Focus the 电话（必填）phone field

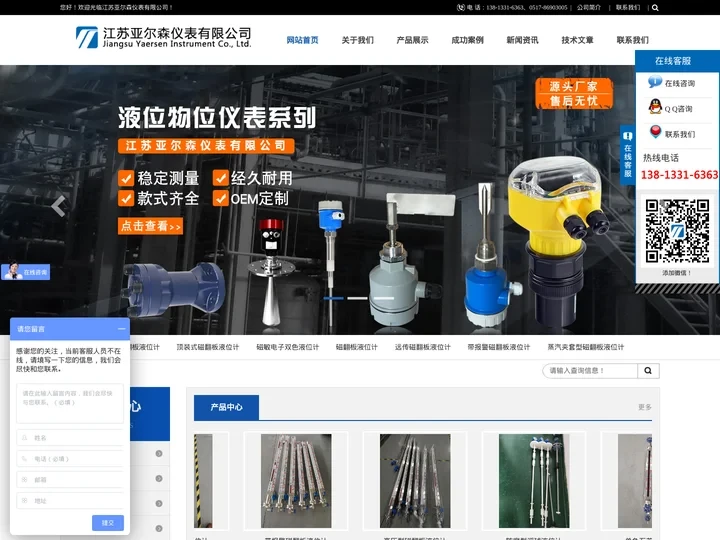pyautogui.click(x=70, y=459)
